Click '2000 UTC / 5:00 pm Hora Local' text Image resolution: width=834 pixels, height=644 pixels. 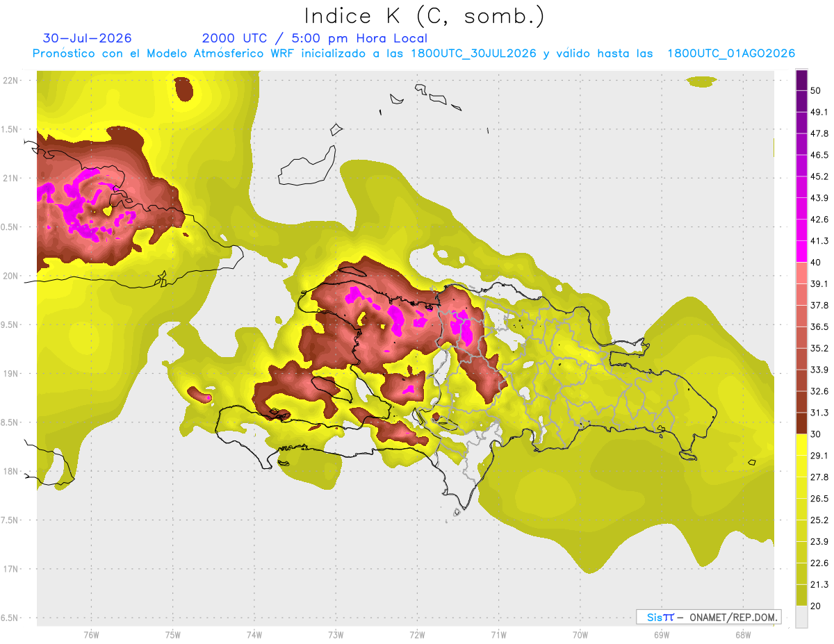point(315,38)
